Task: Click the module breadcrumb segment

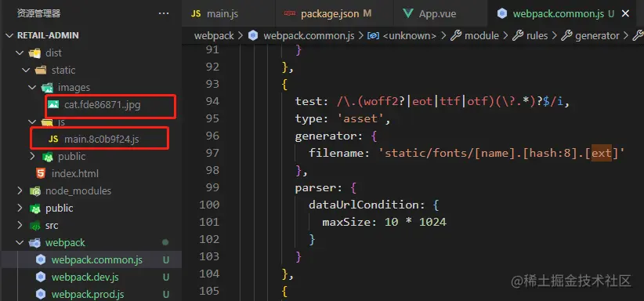Action: tap(482, 36)
